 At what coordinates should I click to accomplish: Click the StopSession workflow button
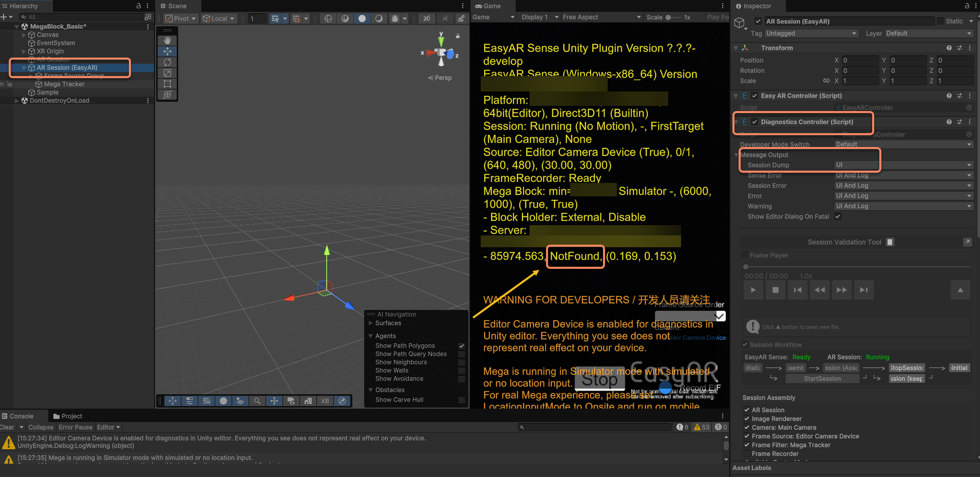[906, 368]
